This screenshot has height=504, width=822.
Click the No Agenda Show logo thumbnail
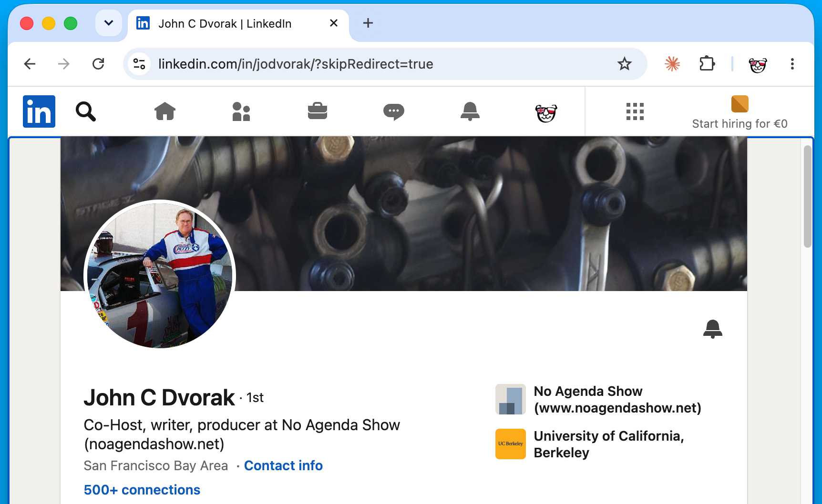tap(511, 399)
